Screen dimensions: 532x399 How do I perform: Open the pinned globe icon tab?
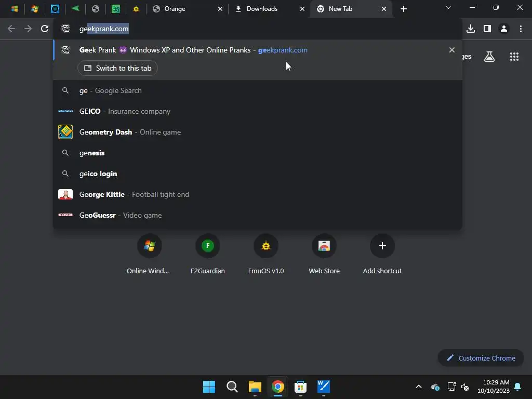click(96, 9)
